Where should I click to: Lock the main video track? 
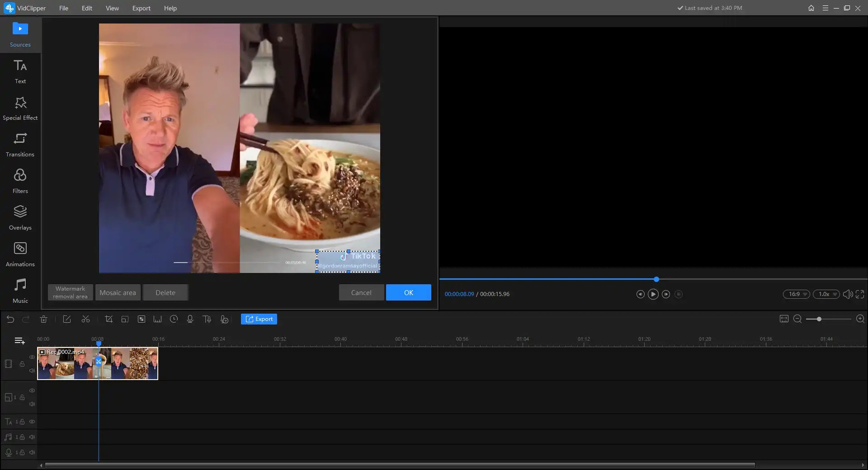[22, 364]
